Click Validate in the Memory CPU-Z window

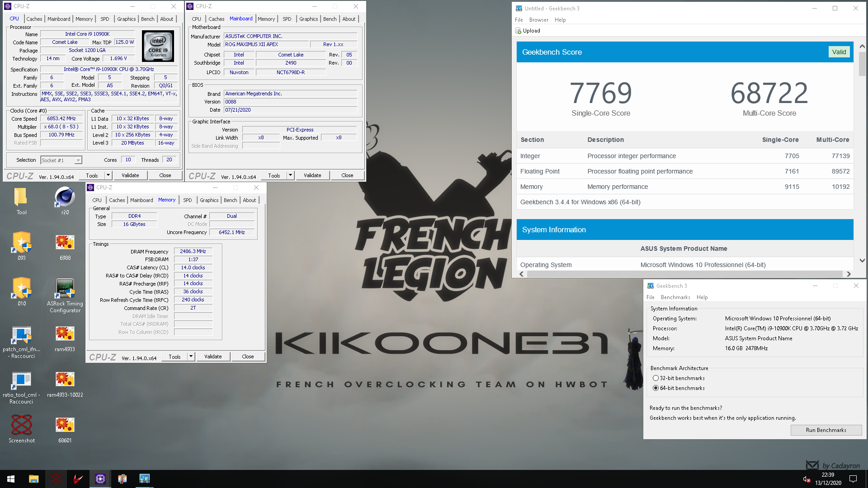(x=213, y=357)
